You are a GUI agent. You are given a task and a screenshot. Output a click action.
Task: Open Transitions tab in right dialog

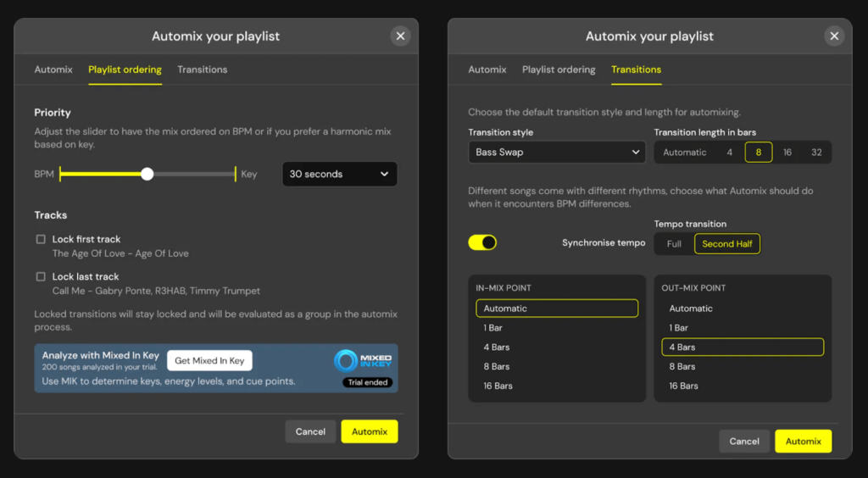pyautogui.click(x=636, y=69)
